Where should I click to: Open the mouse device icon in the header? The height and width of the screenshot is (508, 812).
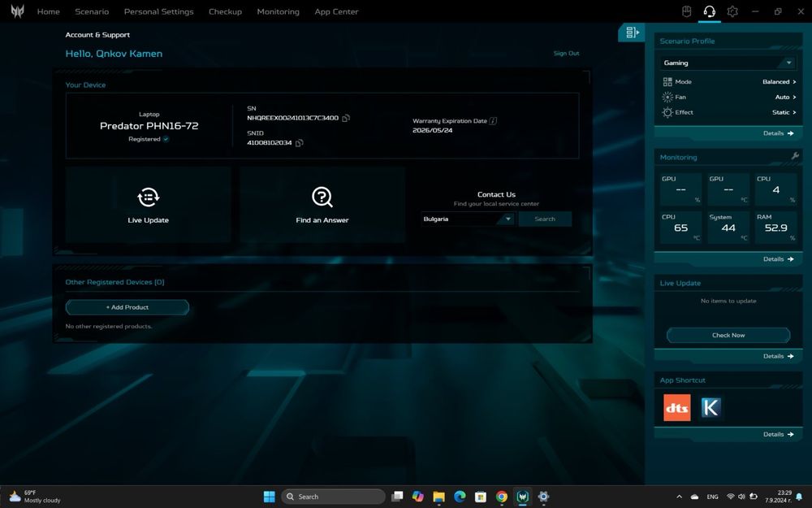pyautogui.click(x=687, y=11)
